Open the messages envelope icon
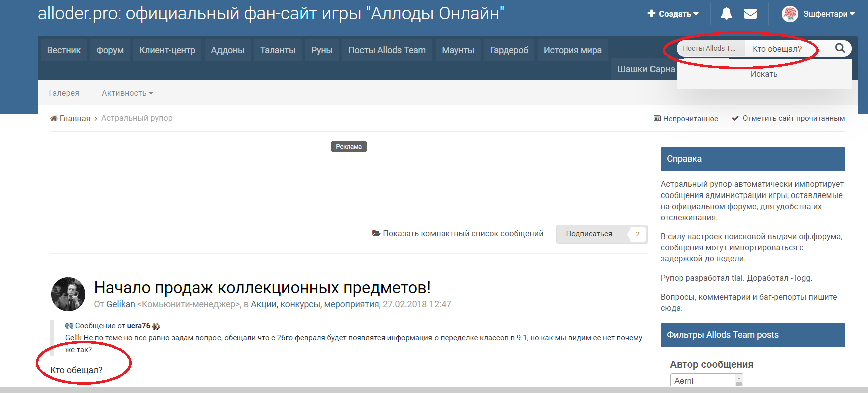The height and width of the screenshot is (393, 868). [x=750, y=14]
